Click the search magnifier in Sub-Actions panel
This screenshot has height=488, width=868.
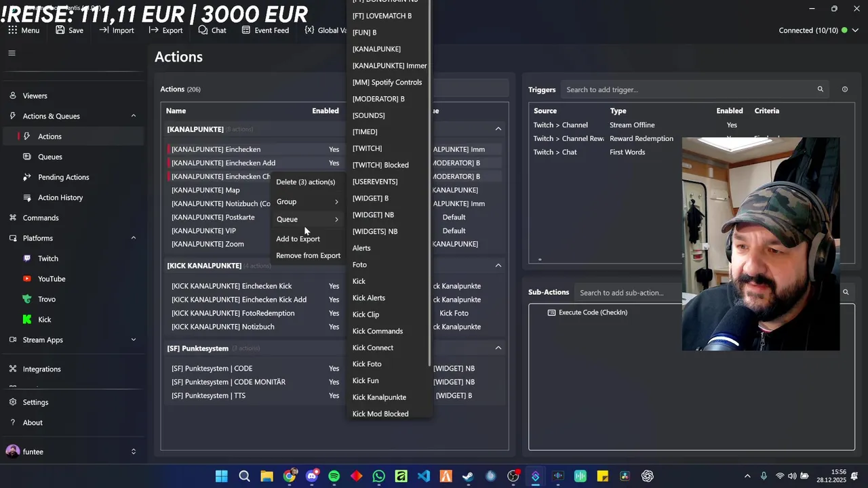click(x=846, y=292)
